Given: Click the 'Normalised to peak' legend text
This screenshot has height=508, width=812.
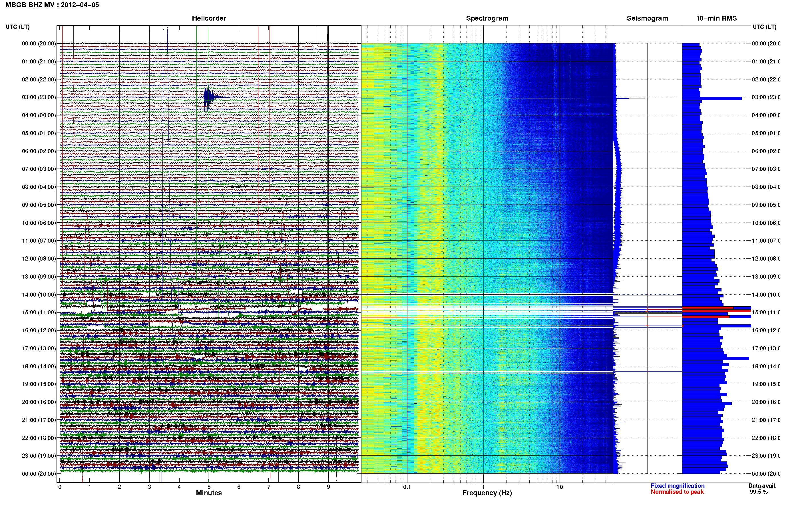Looking at the screenshot, I should (677, 492).
